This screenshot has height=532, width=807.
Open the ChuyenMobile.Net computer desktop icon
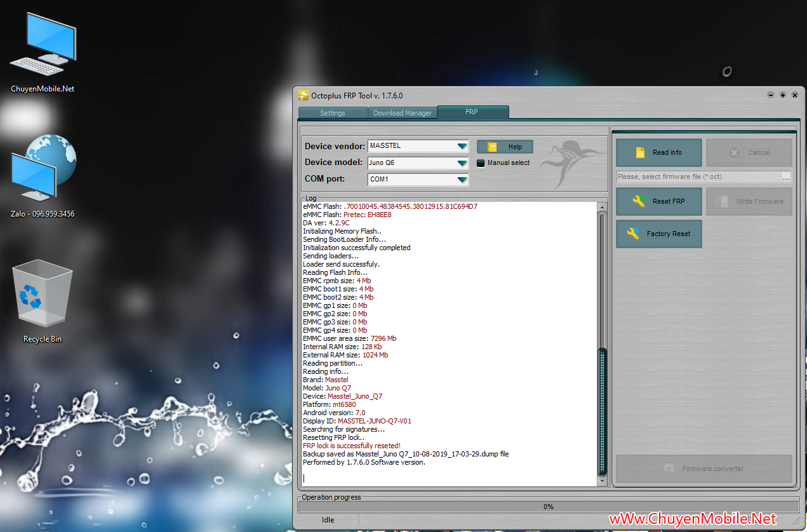tap(43, 53)
